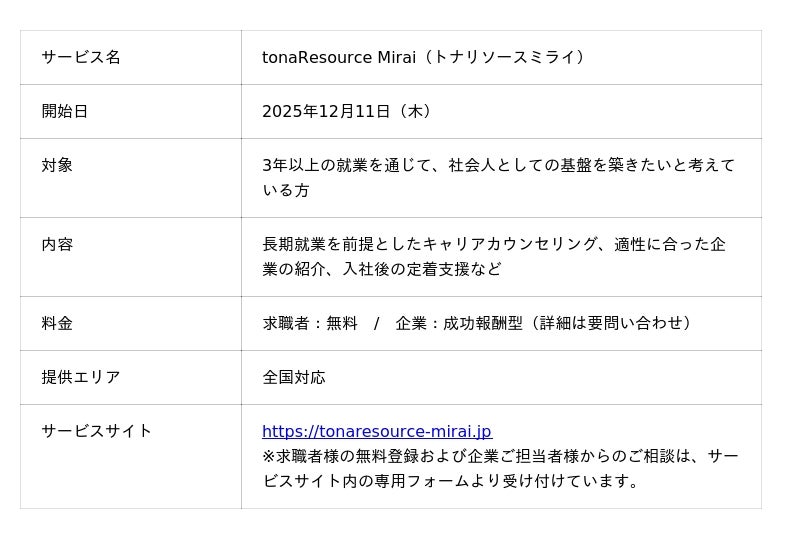Click the line ビスサイト内の専用フォームより受け付けています

point(452,481)
